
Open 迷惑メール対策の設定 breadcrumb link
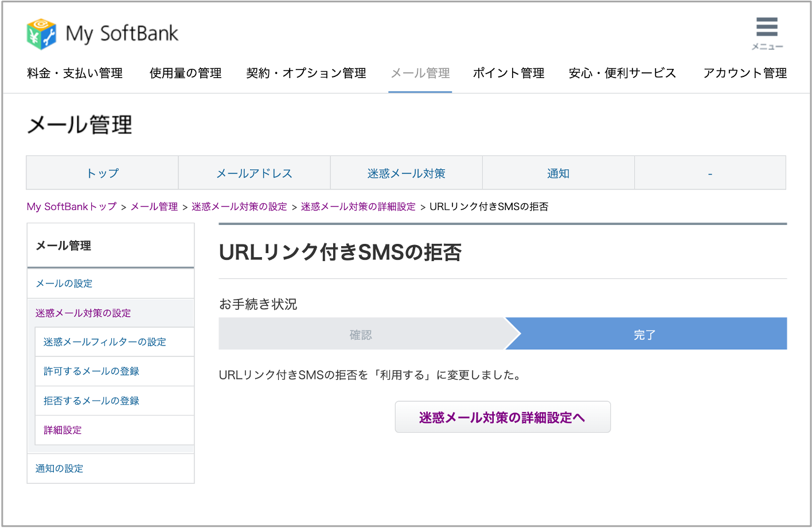point(239,207)
